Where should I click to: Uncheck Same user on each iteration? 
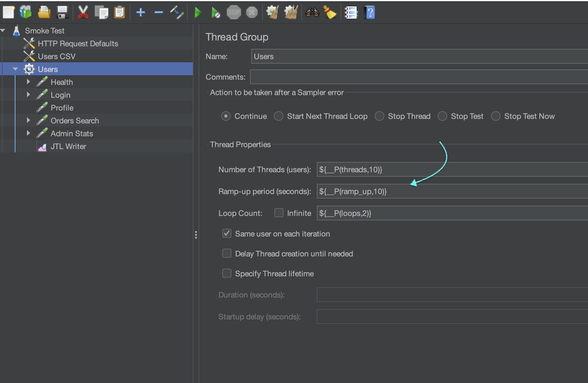227,234
